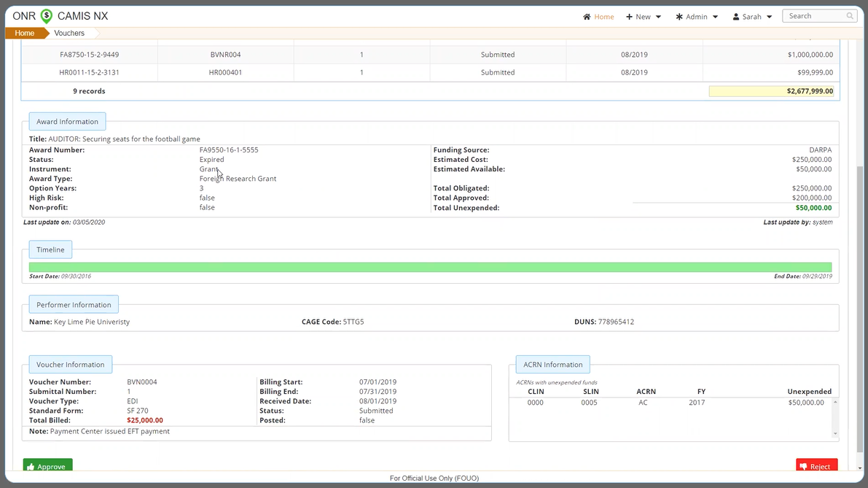Click the Sarah user profile icon
868x488 pixels.
pyautogui.click(x=735, y=17)
